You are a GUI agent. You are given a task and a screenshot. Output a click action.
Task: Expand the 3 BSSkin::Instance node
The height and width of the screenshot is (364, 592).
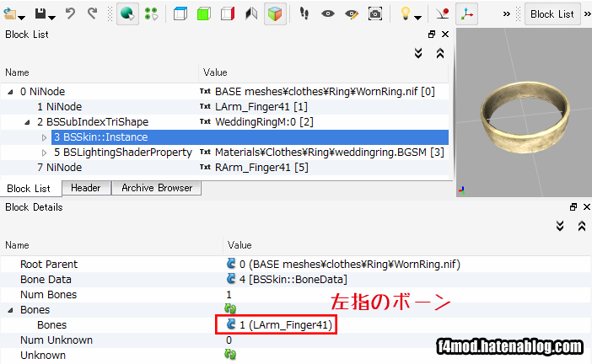point(44,137)
